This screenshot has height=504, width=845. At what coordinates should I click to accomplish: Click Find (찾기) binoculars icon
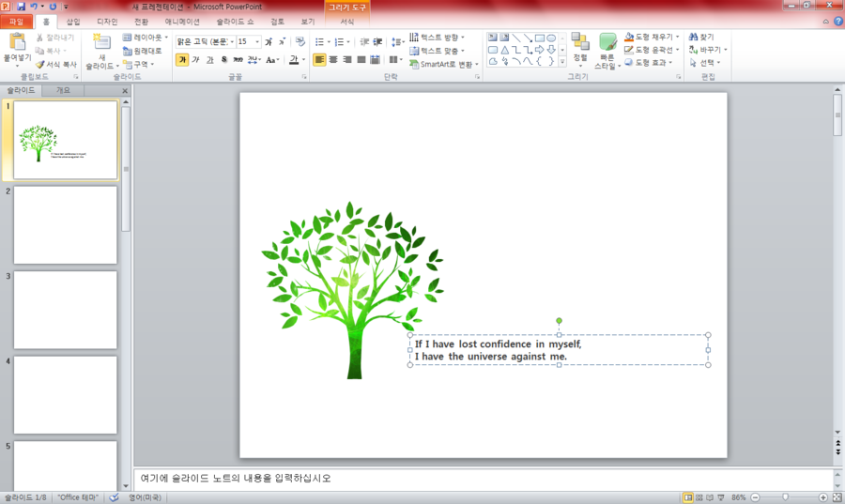(x=694, y=37)
